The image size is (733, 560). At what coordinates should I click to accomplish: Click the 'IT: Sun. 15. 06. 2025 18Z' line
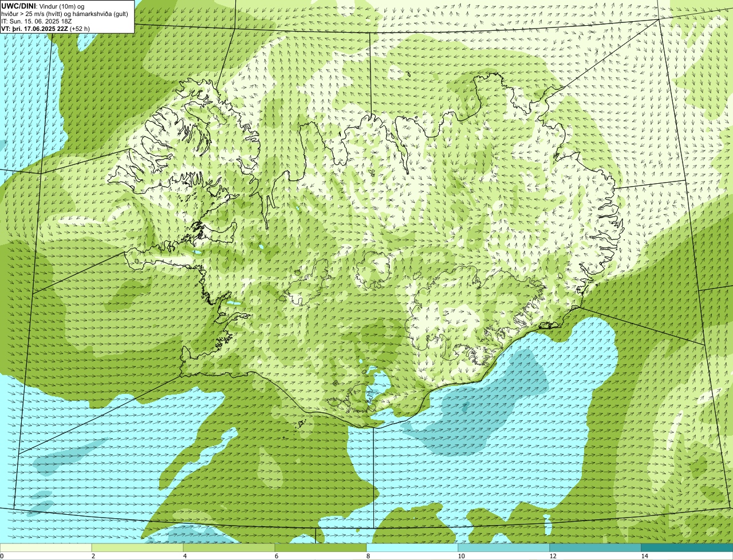click(37, 21)
